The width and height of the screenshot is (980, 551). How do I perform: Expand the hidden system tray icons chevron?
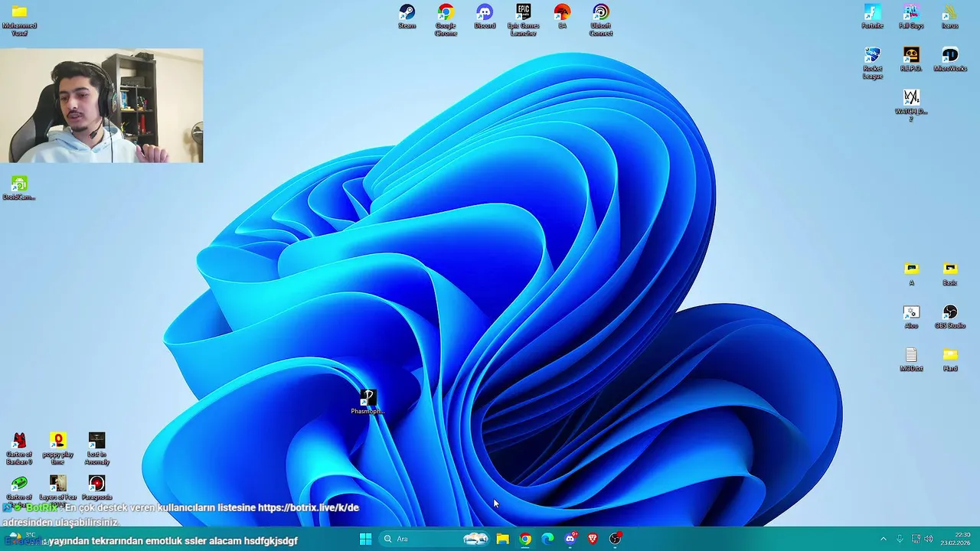click(x=883, y=539)
